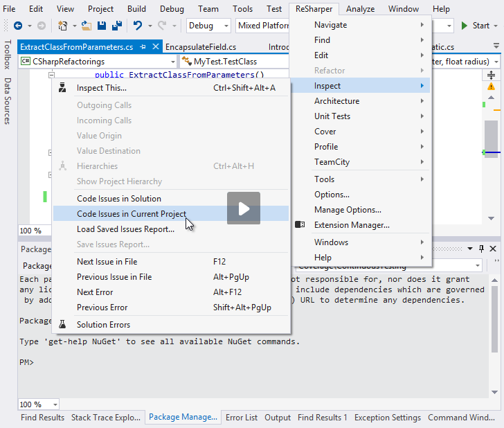The width and height of the screenshot is (504, 428).
Task: Open the Navigate submenu
Action: [x=360, y=25]
